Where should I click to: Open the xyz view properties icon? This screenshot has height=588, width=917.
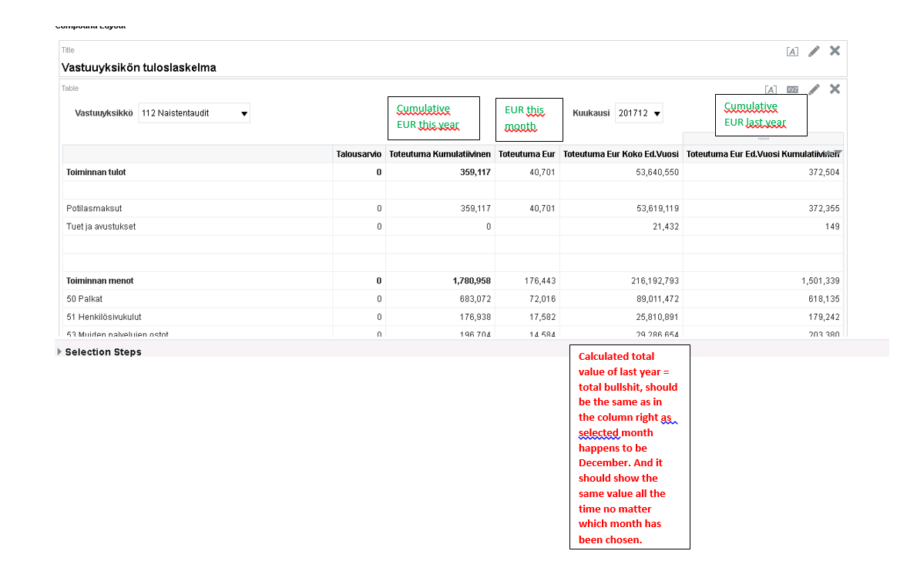(x=792, y=90)
